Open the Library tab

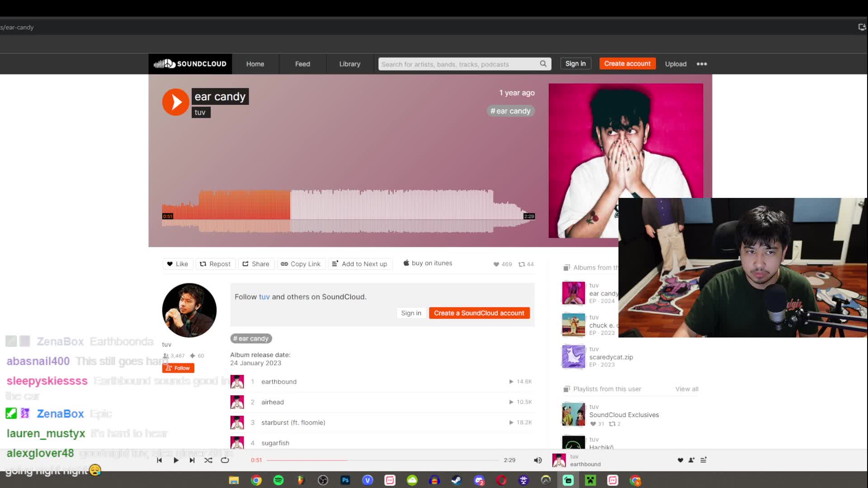pyautogui.click(x=350, y=64)
